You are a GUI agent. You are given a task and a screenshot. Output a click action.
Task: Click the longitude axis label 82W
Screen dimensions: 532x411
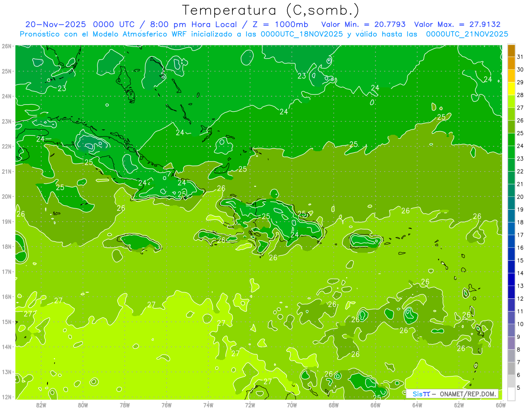tap(41, 404)
